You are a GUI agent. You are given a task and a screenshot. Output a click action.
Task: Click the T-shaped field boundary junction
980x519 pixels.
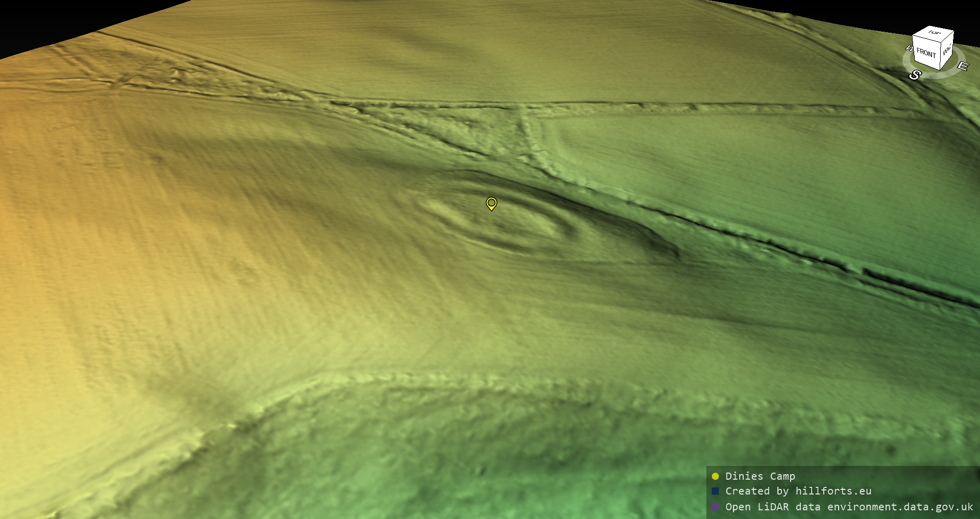tap(523, 108)
